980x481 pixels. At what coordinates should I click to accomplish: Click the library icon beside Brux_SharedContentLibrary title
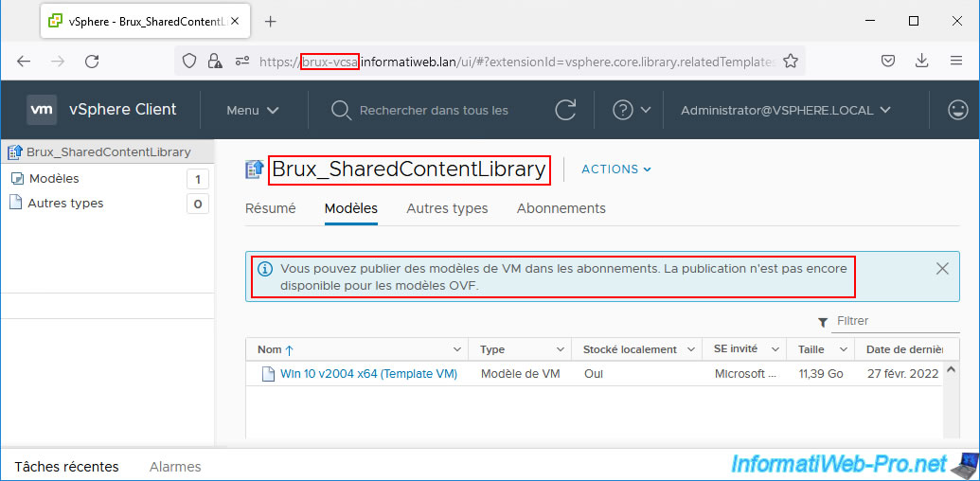pyautogui.click(x=255, y=169)
